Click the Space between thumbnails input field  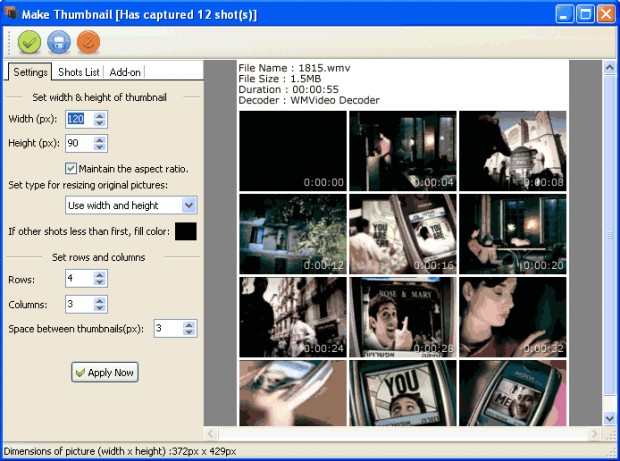(x=168, y=329)
